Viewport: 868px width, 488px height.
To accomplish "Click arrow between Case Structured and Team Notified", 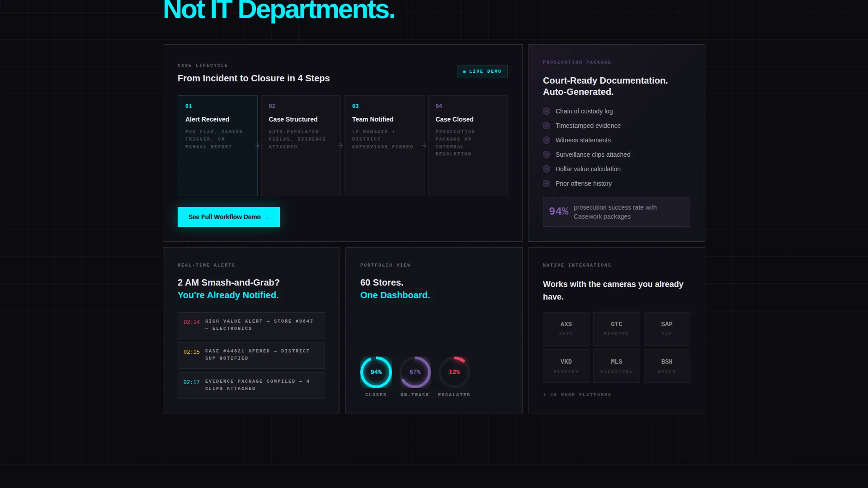I will coord(340,145).
